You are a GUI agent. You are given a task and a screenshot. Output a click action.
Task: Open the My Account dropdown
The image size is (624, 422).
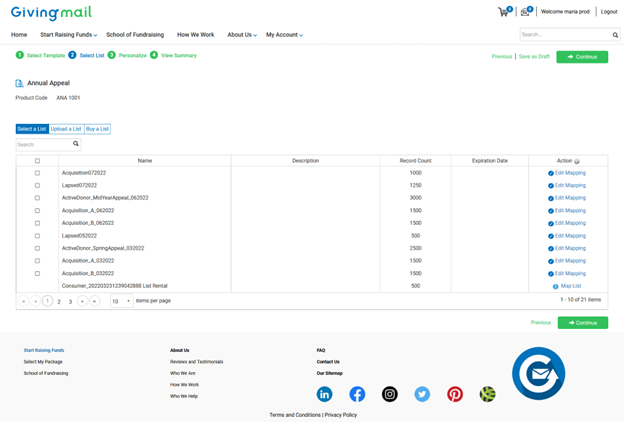tap(284, 35)
